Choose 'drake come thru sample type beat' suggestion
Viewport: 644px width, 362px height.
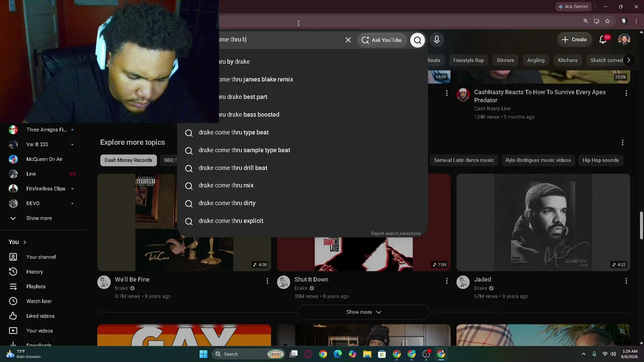point(302,150)
